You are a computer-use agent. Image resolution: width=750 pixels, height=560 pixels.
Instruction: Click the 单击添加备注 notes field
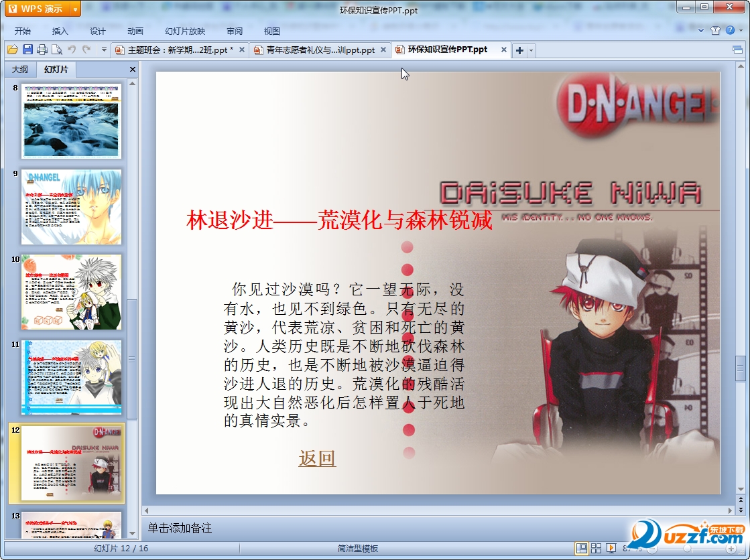180,528
